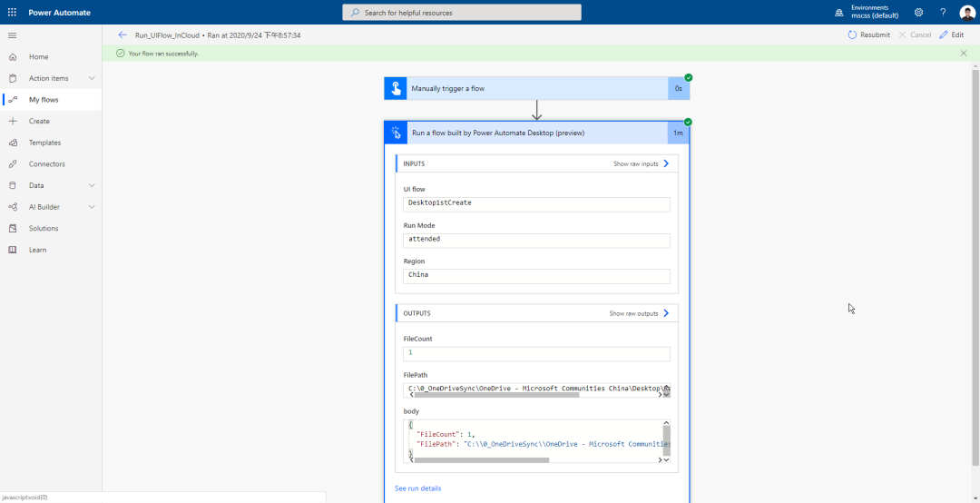Click the body JSON output box
The image size is (980, 503).
click(x=536, y=441)
